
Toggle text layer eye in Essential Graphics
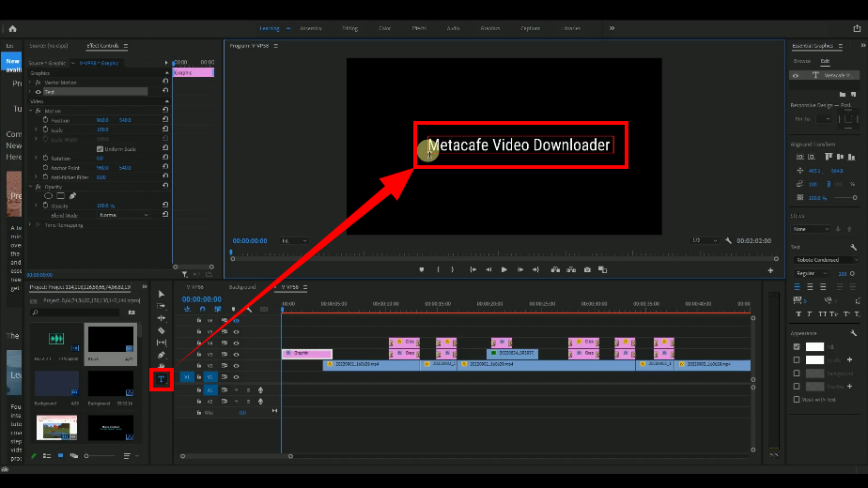[796, 76]
